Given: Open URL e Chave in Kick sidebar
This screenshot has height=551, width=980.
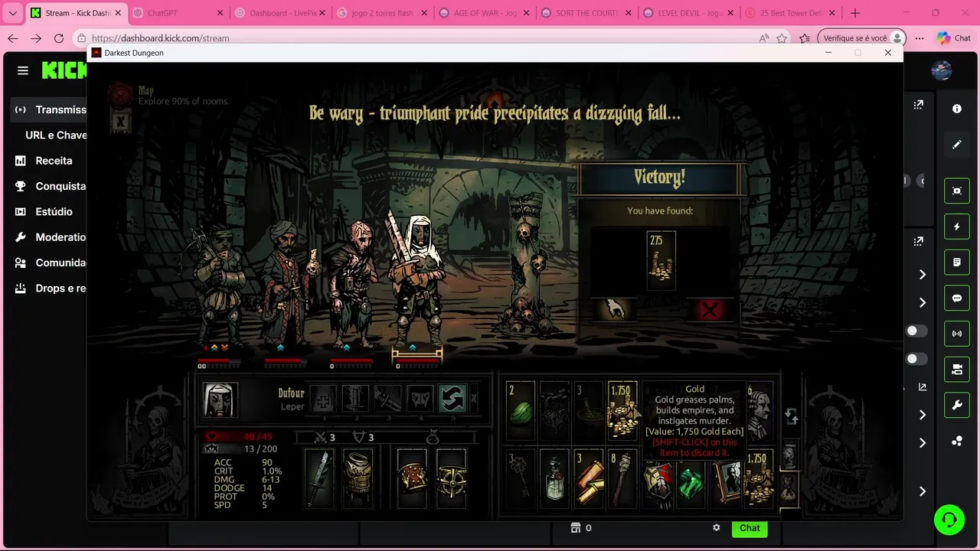Looking at the screenshot, I should 56,135.
